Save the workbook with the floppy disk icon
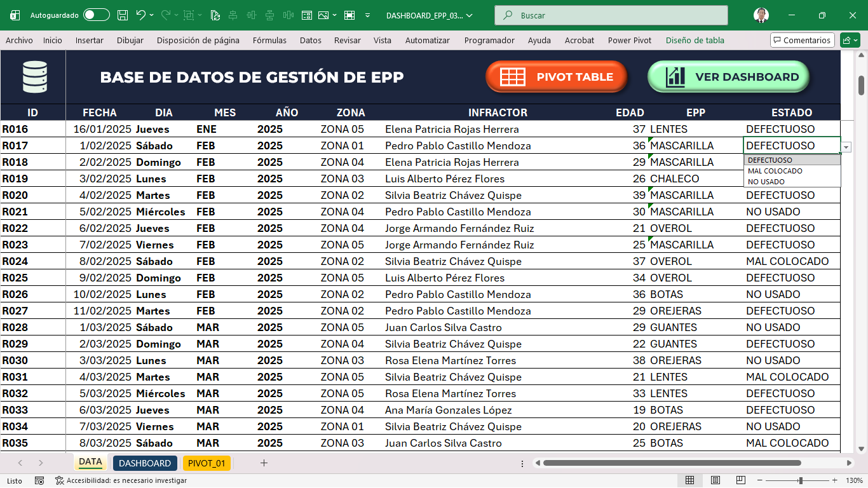 [123, 15]
